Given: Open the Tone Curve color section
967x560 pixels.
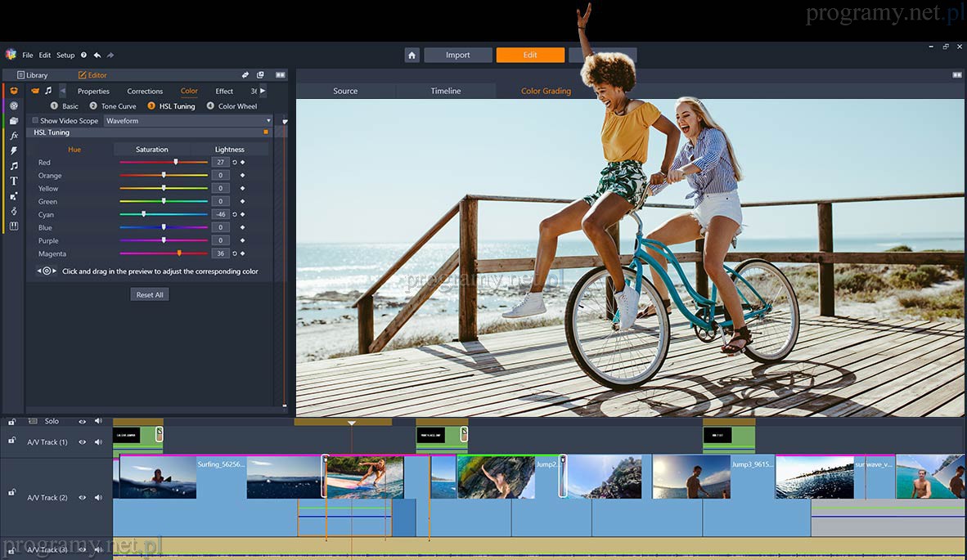Looking at the screenshot, I should (x=119, y=106).
